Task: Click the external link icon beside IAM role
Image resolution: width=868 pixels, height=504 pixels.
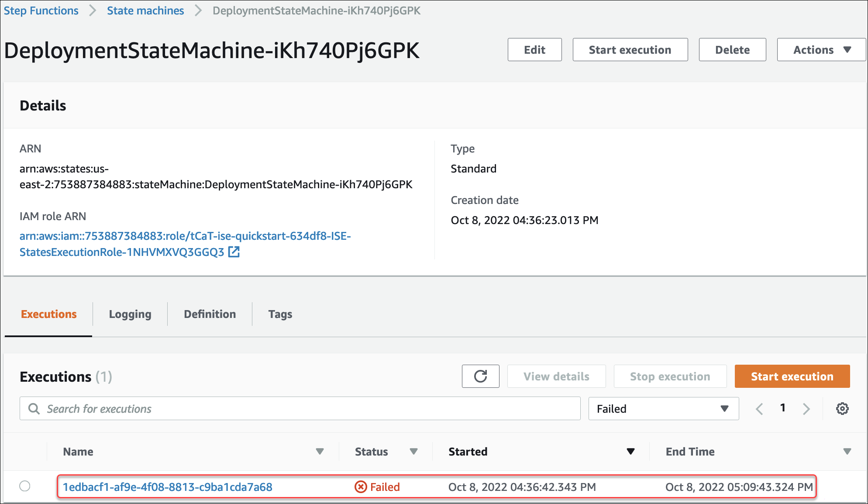Action: tap(234, 252)
